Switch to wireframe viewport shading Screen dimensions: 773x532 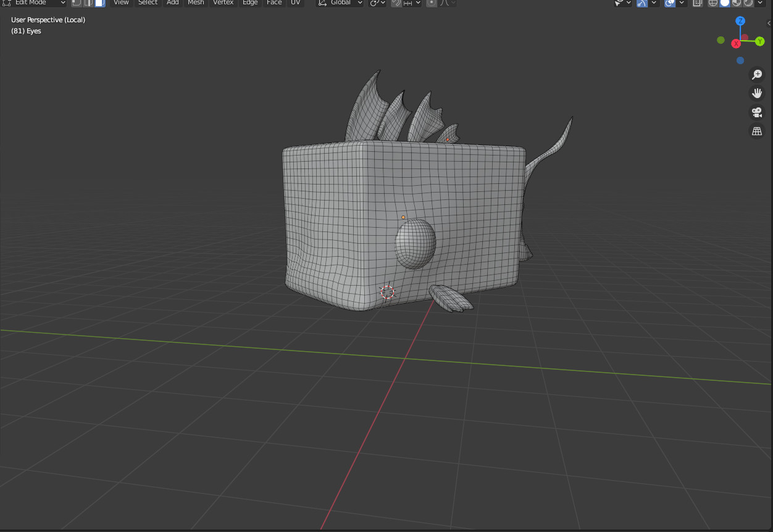[x=713, y=2]
